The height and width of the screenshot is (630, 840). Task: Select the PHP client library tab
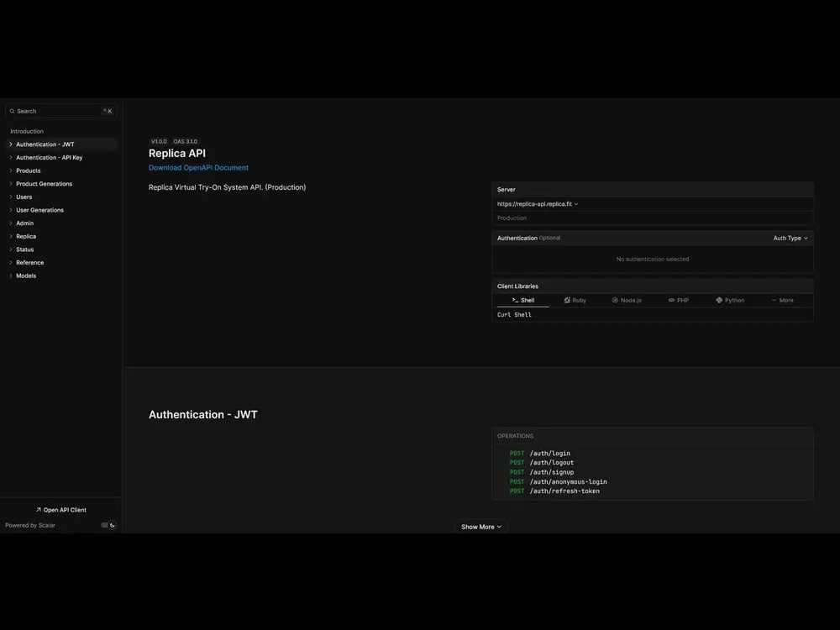tap(678, 301)
